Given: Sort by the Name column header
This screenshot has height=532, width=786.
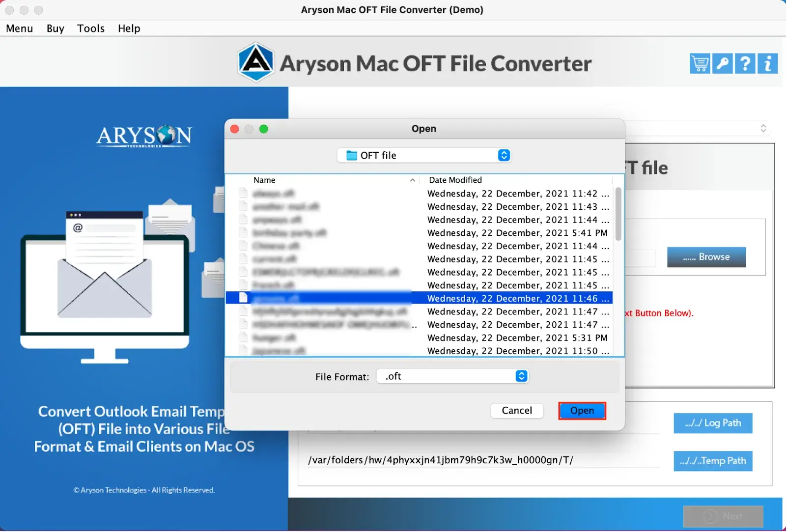Looking at the screenshot, I should (264, 180).
